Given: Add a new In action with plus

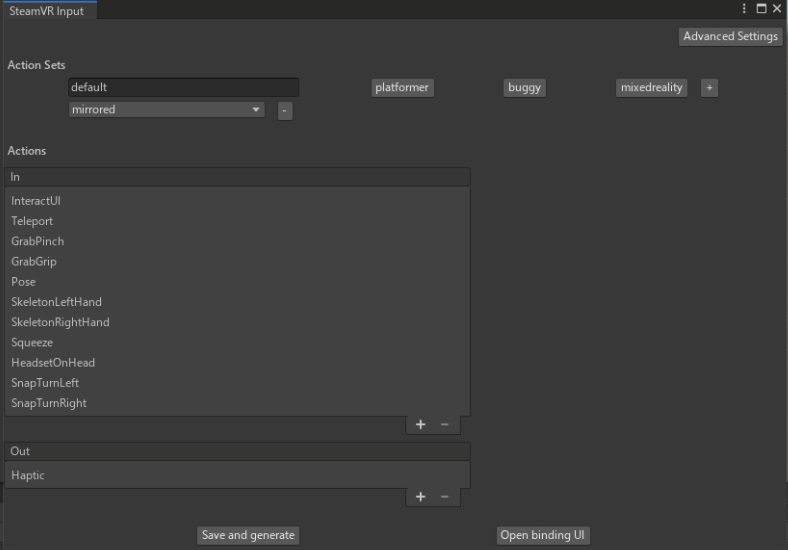Looking at the screenshot, I should [421, 425].
